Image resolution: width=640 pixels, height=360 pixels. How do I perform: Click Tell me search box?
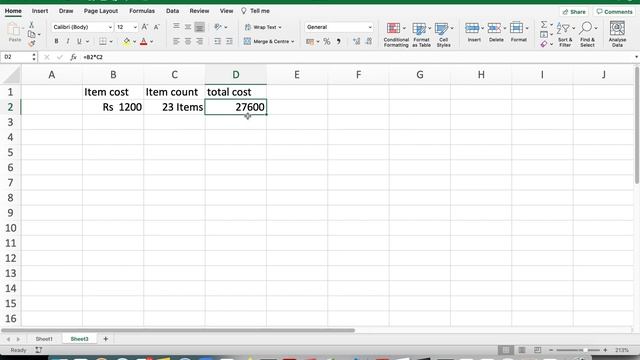click(x=256, y=11)
